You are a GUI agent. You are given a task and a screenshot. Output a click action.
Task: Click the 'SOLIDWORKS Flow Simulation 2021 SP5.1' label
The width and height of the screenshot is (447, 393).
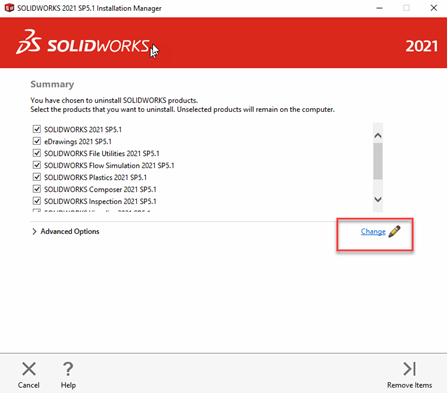click(109, 165)
